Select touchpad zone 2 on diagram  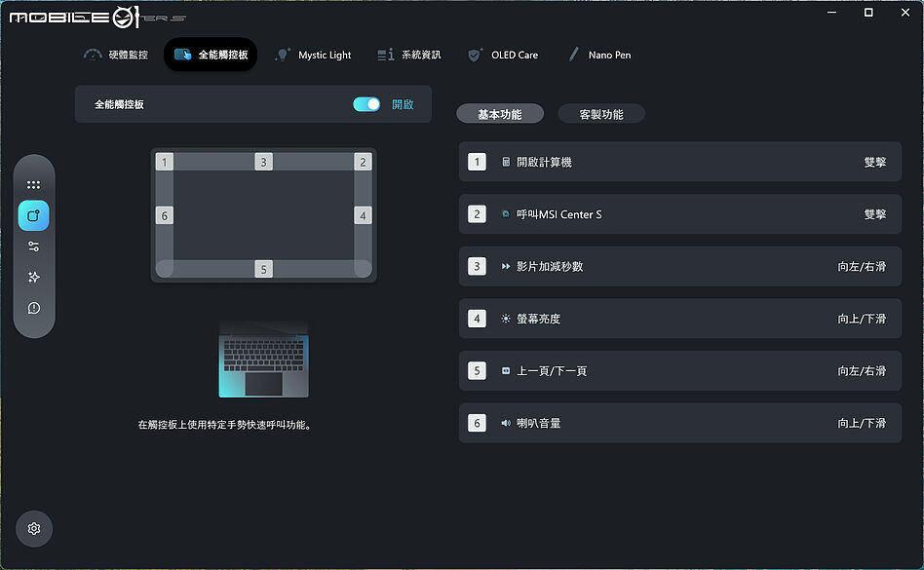click(363, 162)
